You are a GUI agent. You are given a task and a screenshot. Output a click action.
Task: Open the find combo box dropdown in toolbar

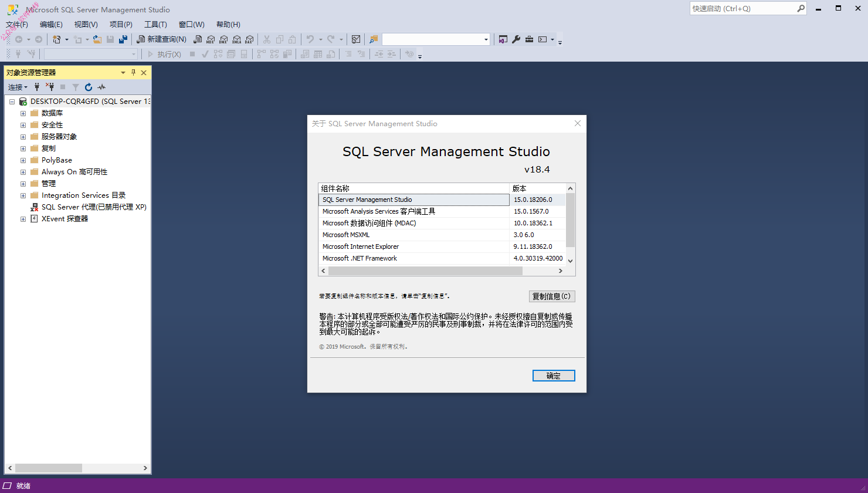tap(486, 39)
